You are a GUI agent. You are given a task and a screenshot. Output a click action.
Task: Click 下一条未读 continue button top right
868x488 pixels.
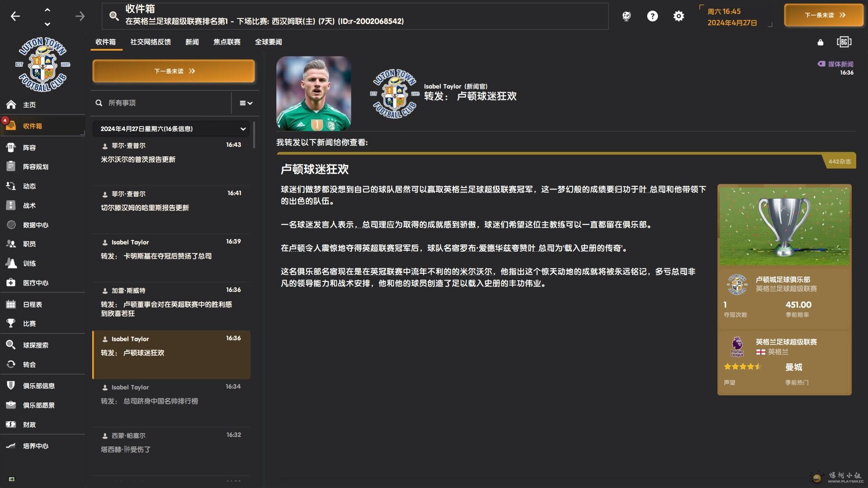pyautogui.click(x=824, y=15)
